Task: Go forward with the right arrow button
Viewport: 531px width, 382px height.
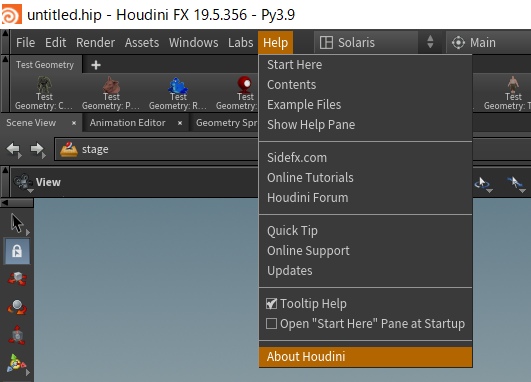Action: pyautogui.click(x=38, y=149)
